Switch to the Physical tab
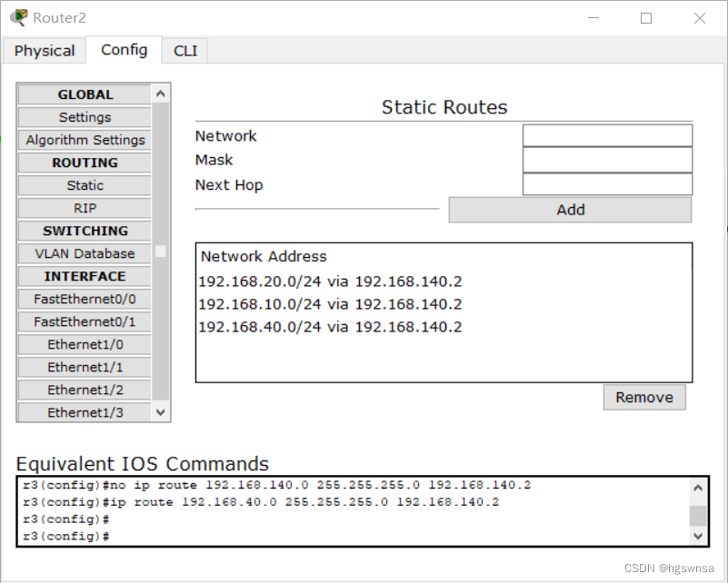Screen dimensions: 728x583 tap(45, 51)
